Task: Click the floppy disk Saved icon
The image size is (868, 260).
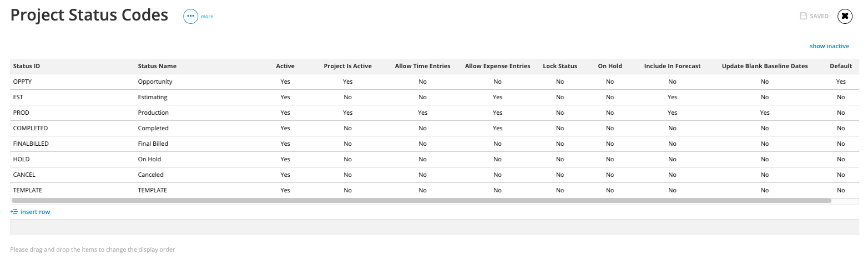Action: pyautogui.click(x=803, y=16)
